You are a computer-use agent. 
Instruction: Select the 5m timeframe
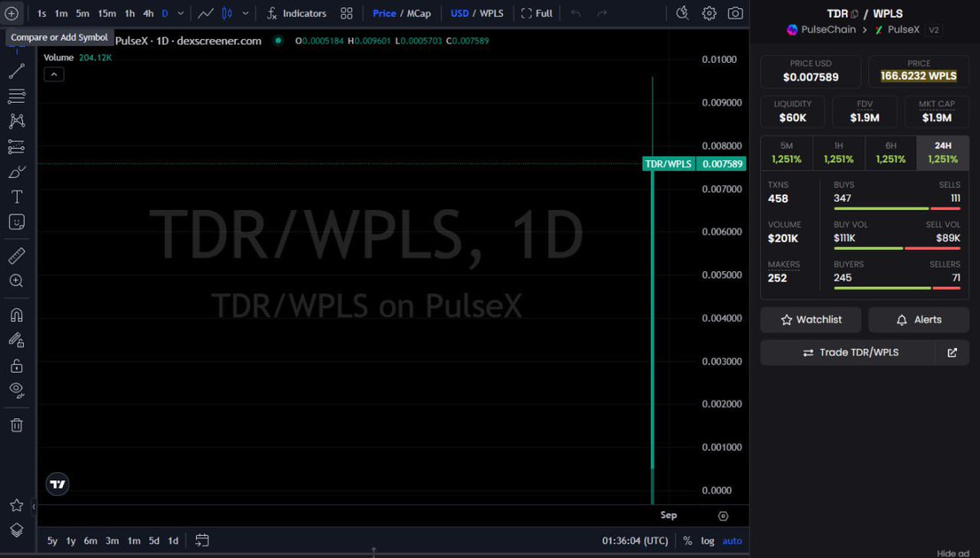click(x=82, y=13)
